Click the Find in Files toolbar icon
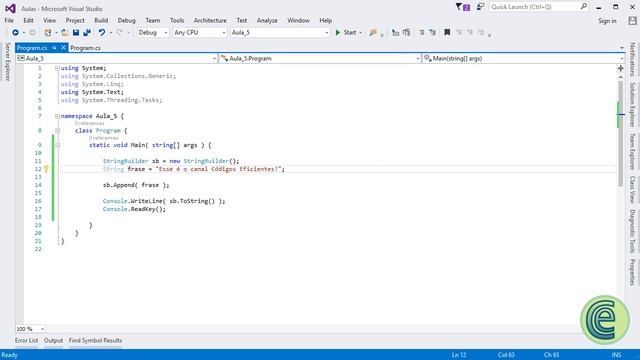Image resolution: width=640 pixels, height=360 pixels. pos(373,32)
